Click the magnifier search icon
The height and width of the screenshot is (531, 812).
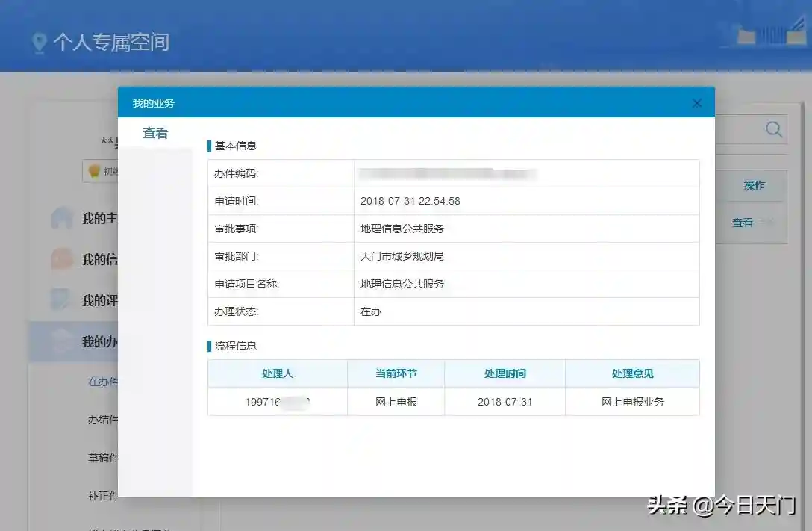click(x=774, y=129)
